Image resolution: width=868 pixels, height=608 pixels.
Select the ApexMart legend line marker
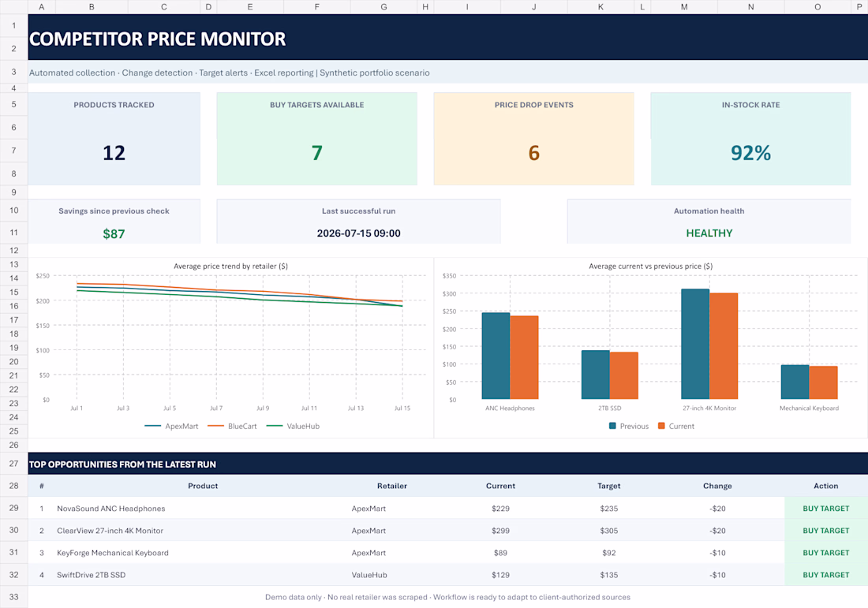153,426
